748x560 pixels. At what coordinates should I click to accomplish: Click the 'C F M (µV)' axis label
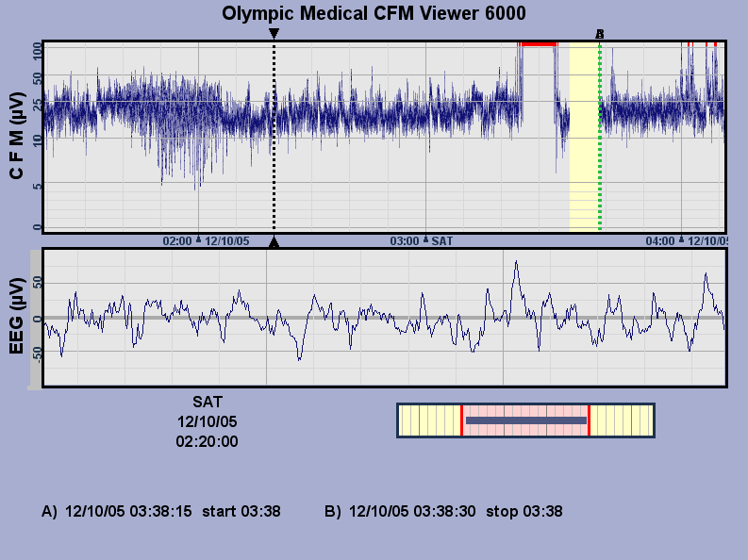click(17, 136)
